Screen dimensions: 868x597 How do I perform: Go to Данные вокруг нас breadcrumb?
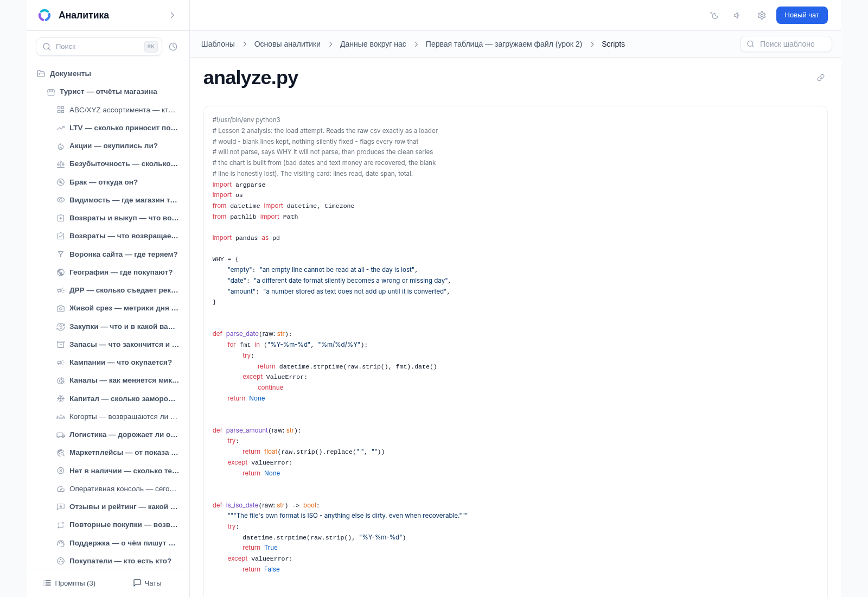point(373,45)
